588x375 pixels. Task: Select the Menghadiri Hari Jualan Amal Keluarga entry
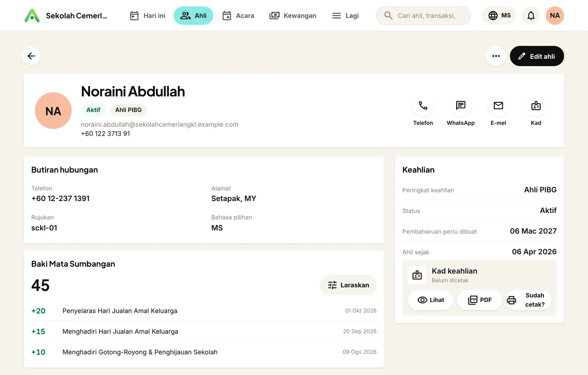coord(204,331)
